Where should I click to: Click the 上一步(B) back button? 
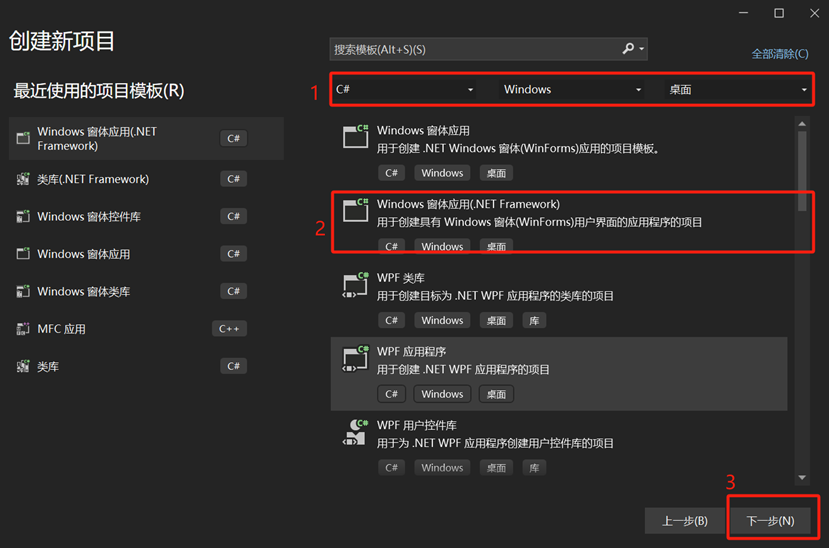[685, 521]
